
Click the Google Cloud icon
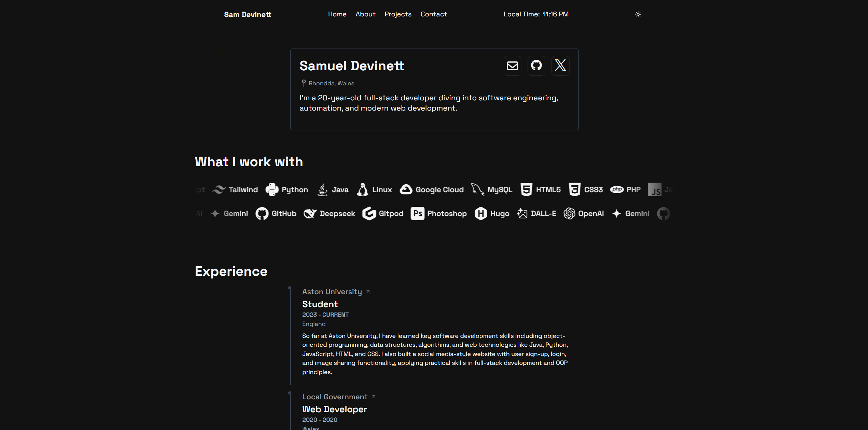pyautogui.click(x=406, y=190)
